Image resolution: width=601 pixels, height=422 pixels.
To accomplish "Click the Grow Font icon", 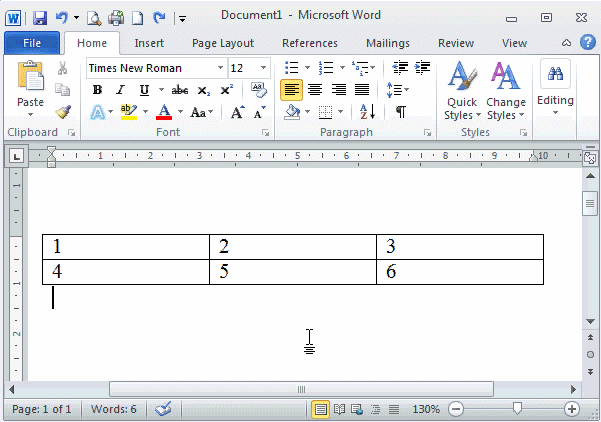I will tap(237, 113).
